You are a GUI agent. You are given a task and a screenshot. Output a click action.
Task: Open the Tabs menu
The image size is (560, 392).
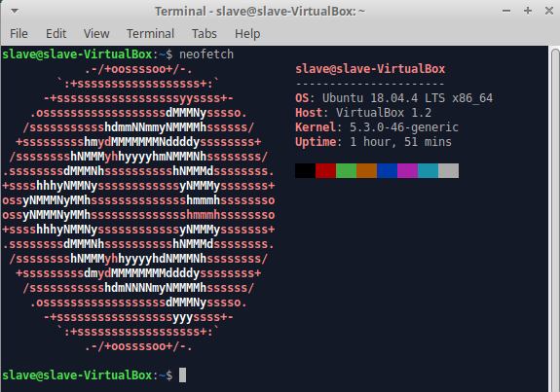205,34
